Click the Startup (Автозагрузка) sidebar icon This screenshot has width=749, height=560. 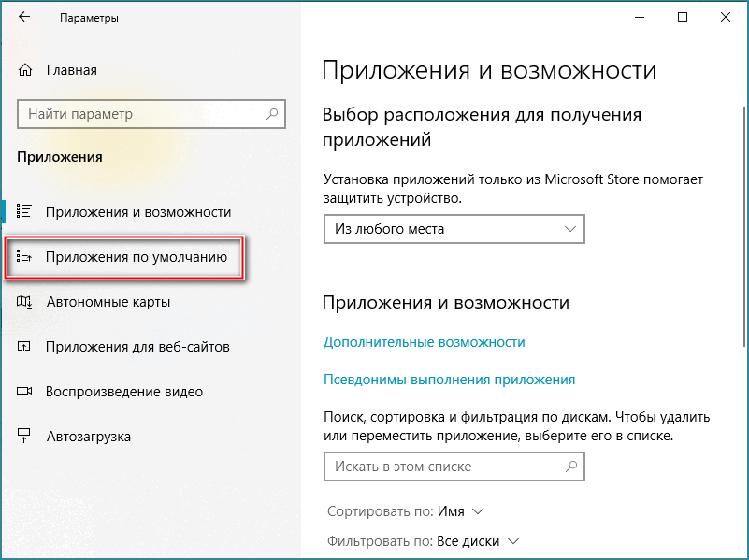click(24, 436)
